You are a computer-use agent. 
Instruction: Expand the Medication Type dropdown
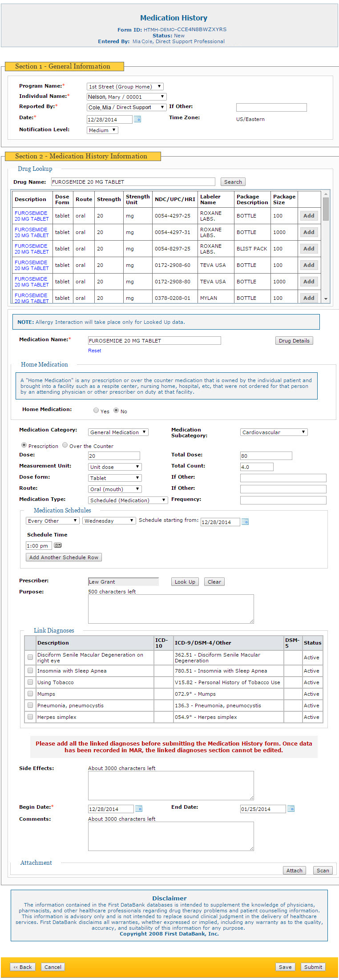(x=127, y=500)
